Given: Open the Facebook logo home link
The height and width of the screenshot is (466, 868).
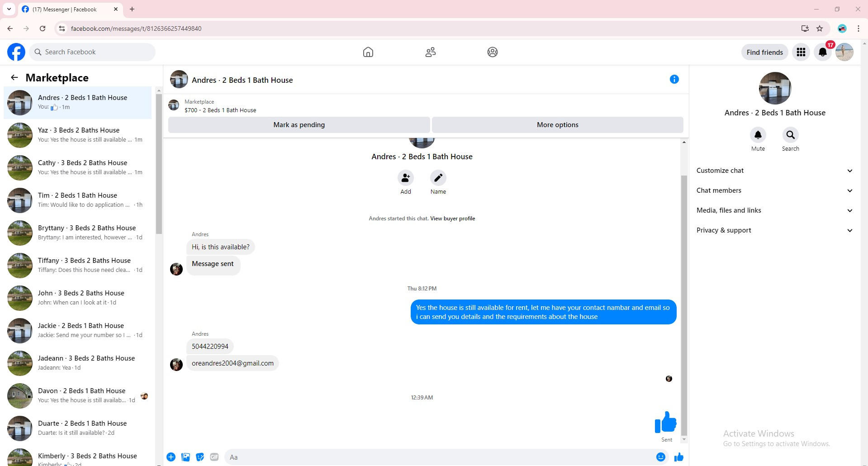Looking at the screenshot, I should 16,52.
